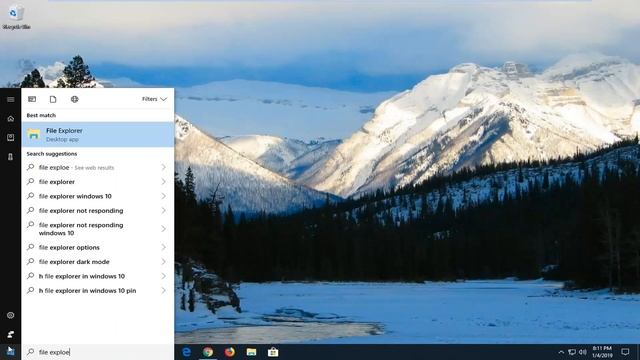Open the Recycle Bin desktop icon
The image size is (640, 360).
click(16, 18)
